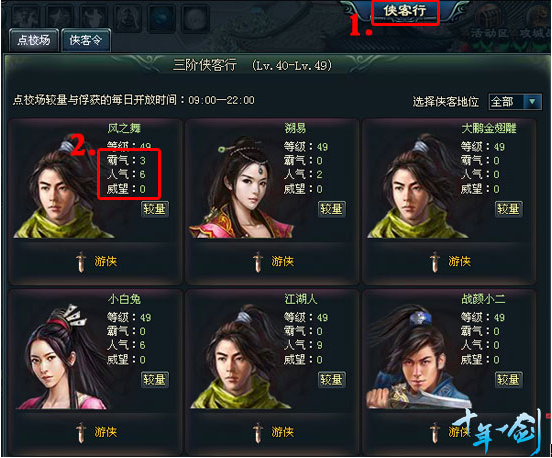The image size is (552, 458).
Task: Open the 选择侠客地位 dropdown showing 全部
Action: click(x=515, y=102)
